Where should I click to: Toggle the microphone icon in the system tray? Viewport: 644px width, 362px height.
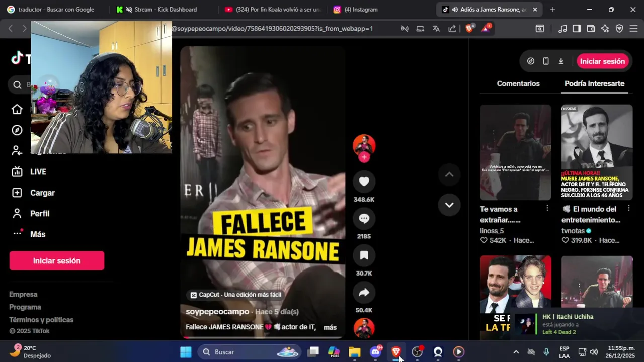[x=546, y=352]
